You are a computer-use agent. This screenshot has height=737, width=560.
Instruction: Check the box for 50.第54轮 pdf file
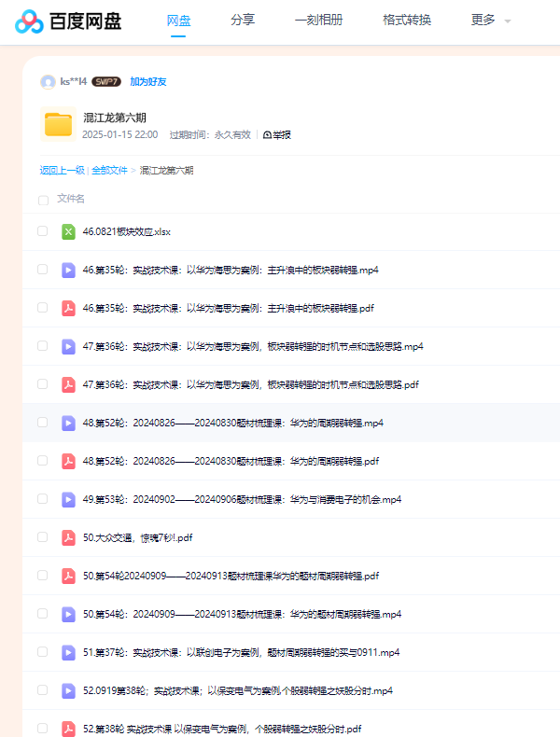pos(42,576)
